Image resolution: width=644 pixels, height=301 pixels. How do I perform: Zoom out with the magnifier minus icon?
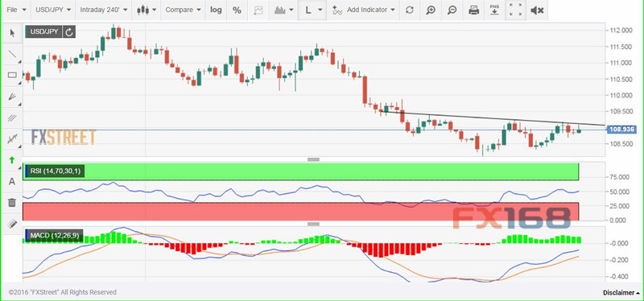click(452, 10)
